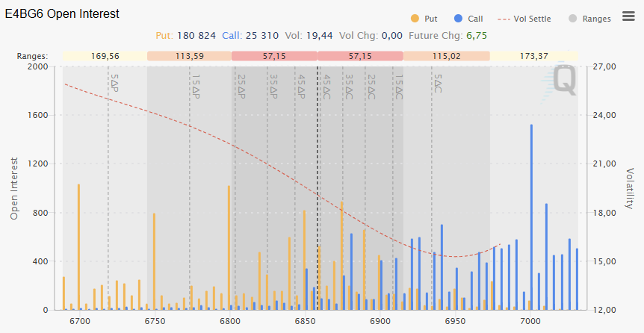The width and height of the screenshot is (644, 333).
Task: Click the Volatility axis title
Action: (630, 187)
